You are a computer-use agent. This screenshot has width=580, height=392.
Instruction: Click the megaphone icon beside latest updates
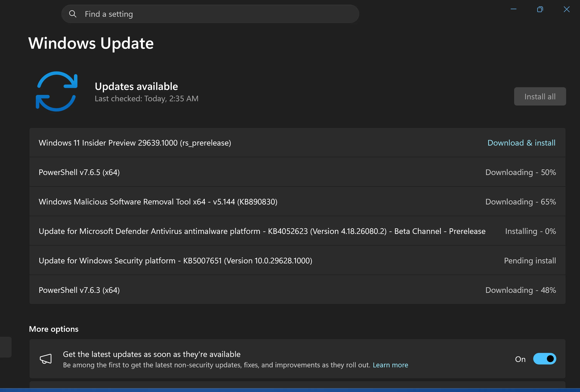click(x=46, y=359)
